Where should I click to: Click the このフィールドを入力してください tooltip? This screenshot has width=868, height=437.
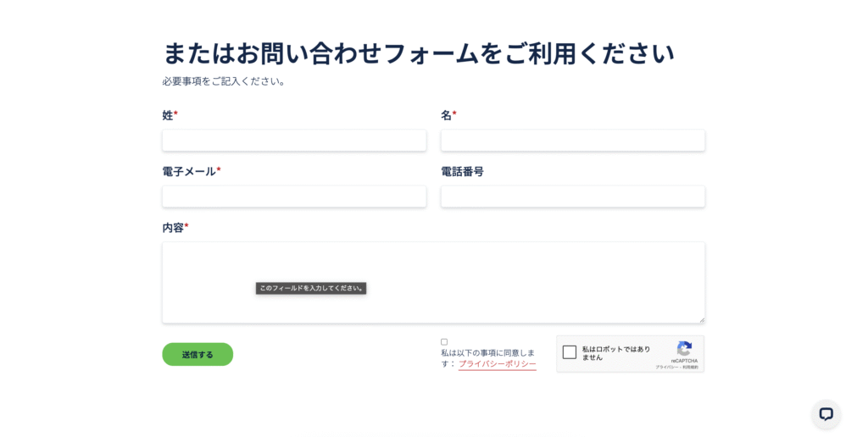[311, 288]
